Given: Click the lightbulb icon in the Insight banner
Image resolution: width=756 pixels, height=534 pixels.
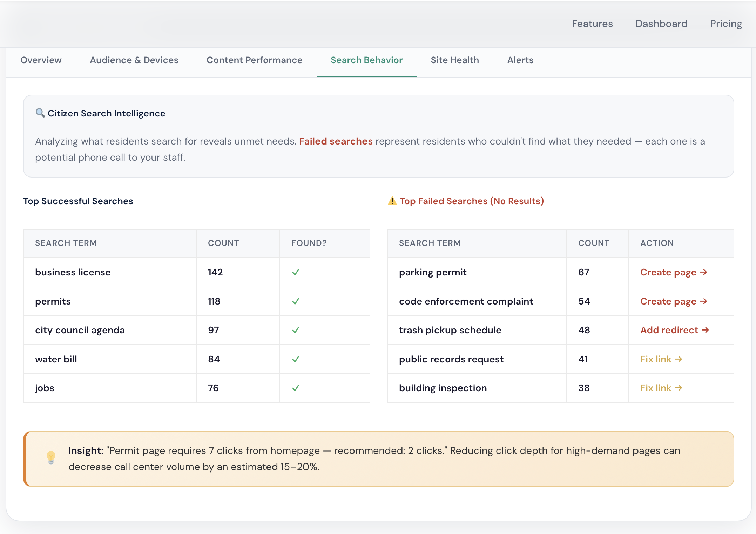Looking at the screenshot, I should pyautogui.click(x=51, y=458).
